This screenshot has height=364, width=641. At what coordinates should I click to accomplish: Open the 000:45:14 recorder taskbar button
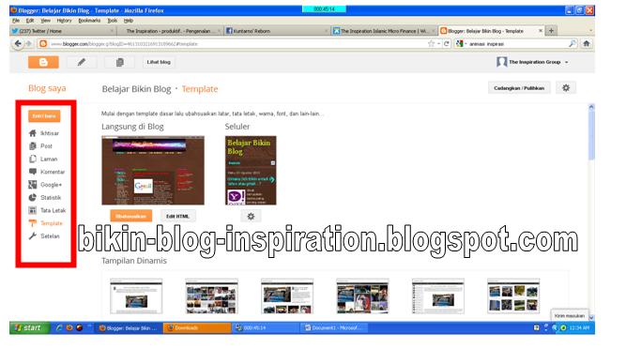point(266,327)
